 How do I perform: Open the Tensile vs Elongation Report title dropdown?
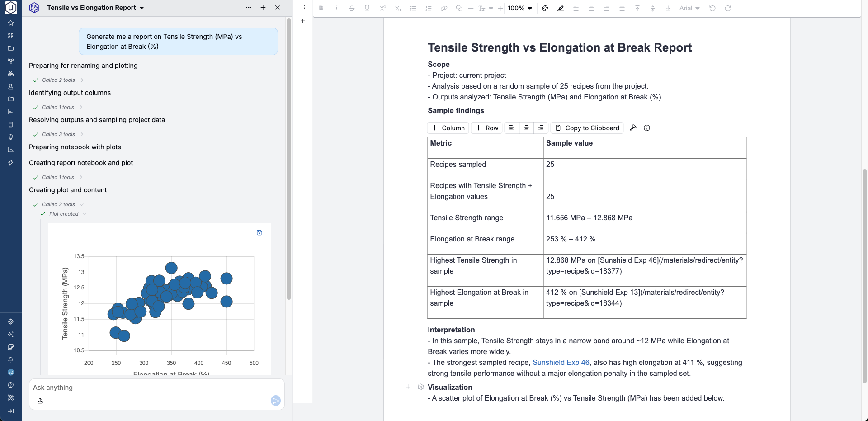[95, 8]
